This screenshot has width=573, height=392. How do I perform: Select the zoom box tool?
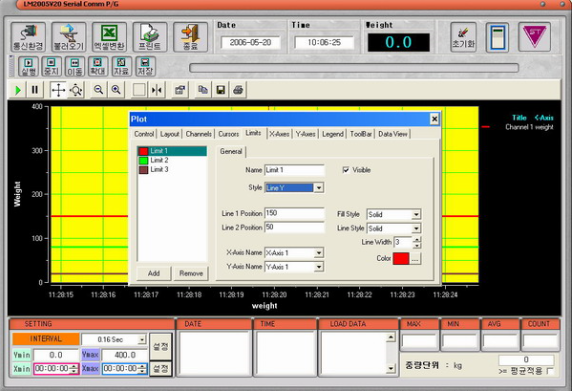point(139,90)
